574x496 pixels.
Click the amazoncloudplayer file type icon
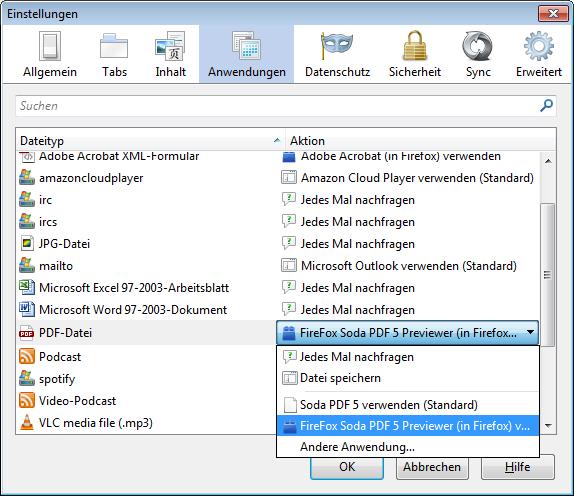(x=27, y=178)
